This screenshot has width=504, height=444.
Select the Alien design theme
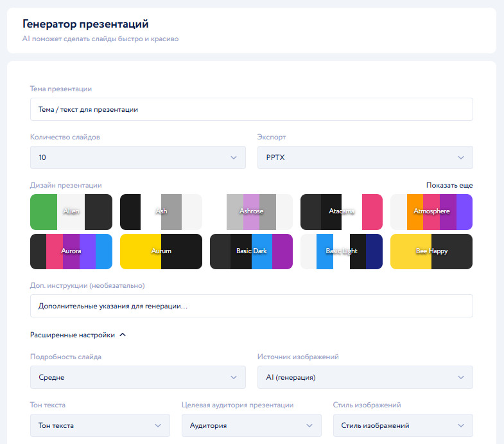(x=71, y=211)
